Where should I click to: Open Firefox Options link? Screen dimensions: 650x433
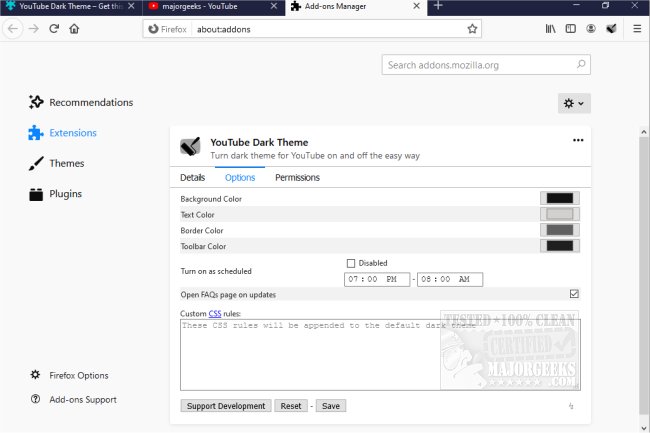69,375
